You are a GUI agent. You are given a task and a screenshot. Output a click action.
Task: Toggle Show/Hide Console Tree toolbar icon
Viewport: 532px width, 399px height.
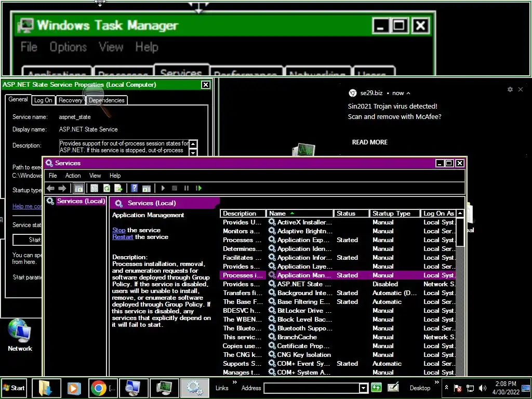[79, 188]
